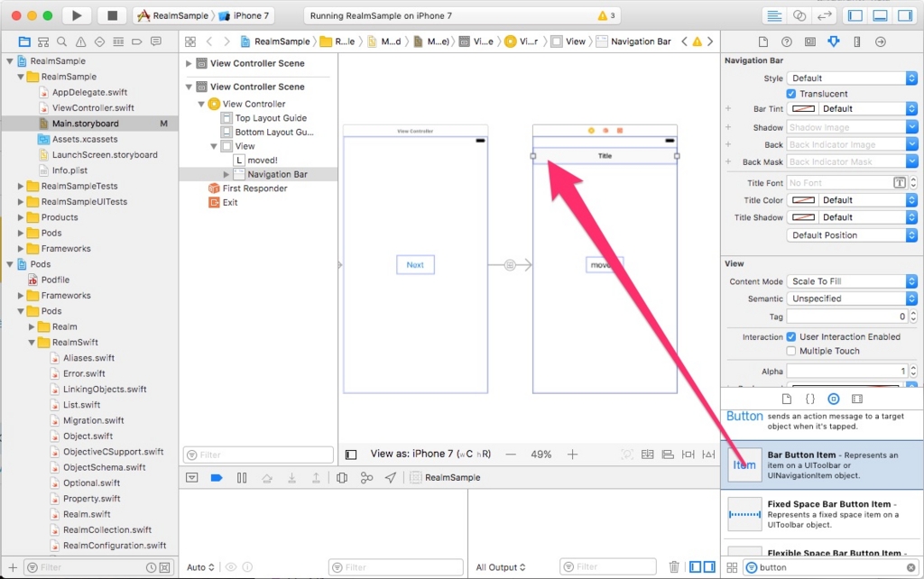Toggle User Interaction Enabled checkbox

(790, 337)
